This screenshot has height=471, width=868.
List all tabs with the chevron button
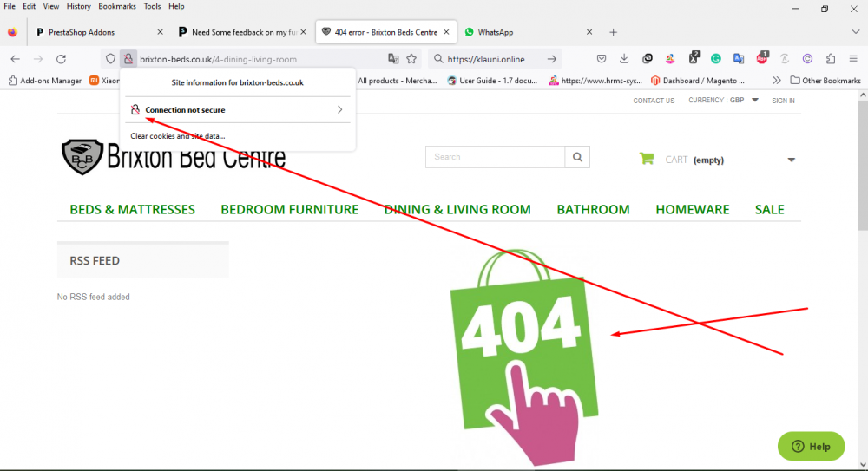tap(855, 32)
